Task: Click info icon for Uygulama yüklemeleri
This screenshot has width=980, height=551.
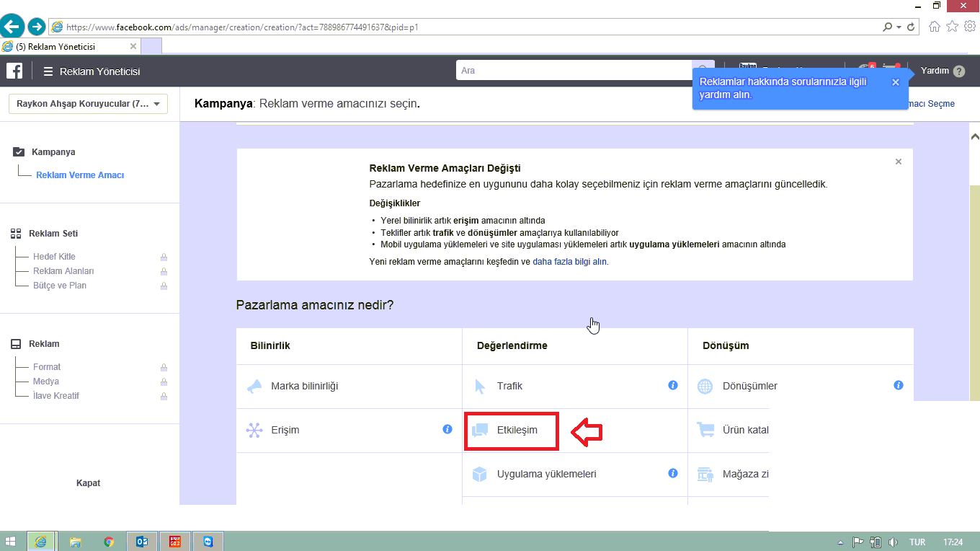Action: pyautogui.click(x=673, y=473)
